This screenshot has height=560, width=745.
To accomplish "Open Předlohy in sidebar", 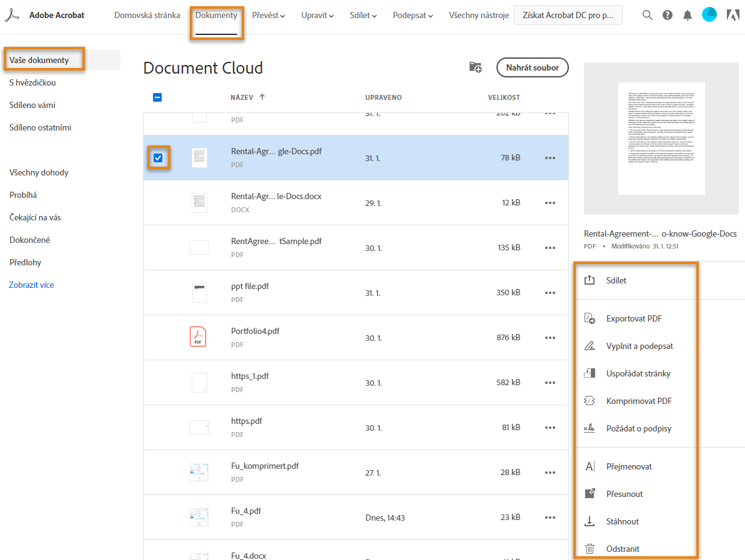I will click(25, 262).
